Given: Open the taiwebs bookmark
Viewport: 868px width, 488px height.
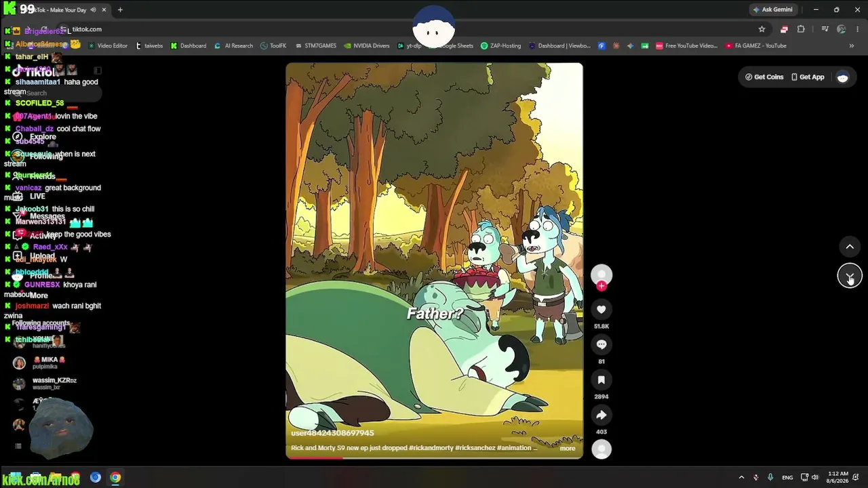Looking at the screenshot, I should pyautogui.click(x=149, y=46).
